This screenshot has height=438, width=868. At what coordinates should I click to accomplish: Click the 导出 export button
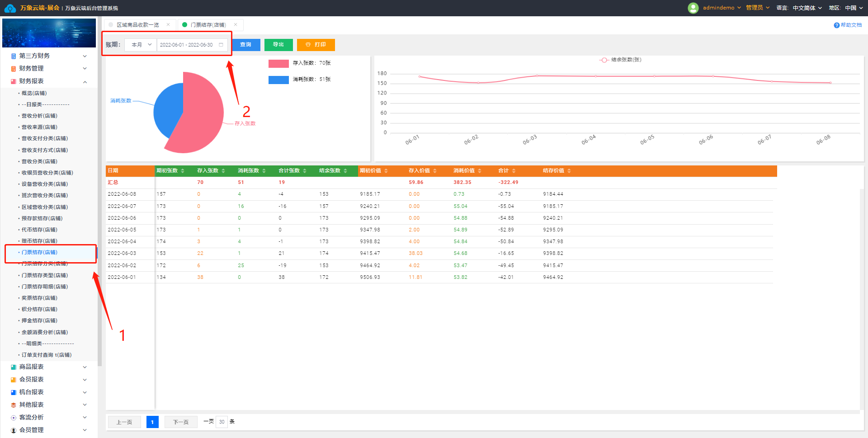click(x=278, y=45)
